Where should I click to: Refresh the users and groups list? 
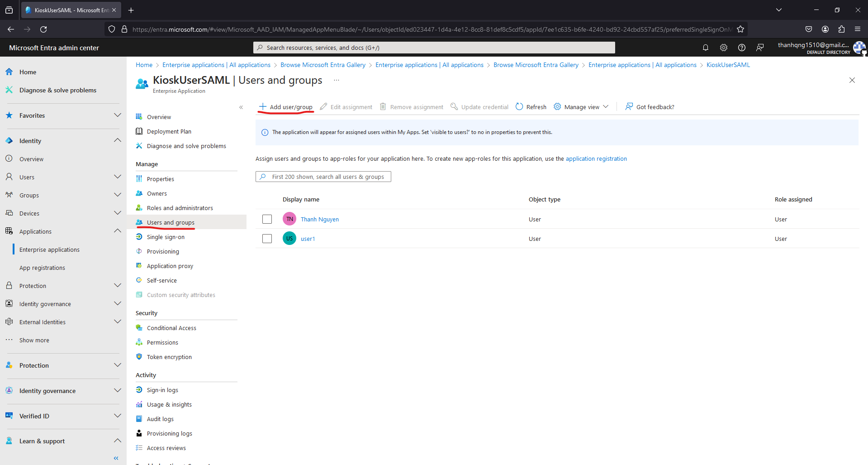click(531, 107)
